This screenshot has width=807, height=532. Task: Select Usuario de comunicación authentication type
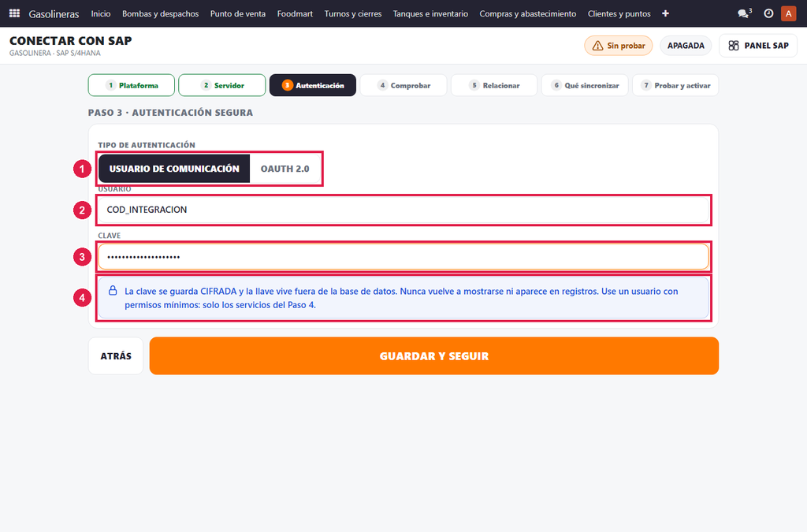(174, 169)
